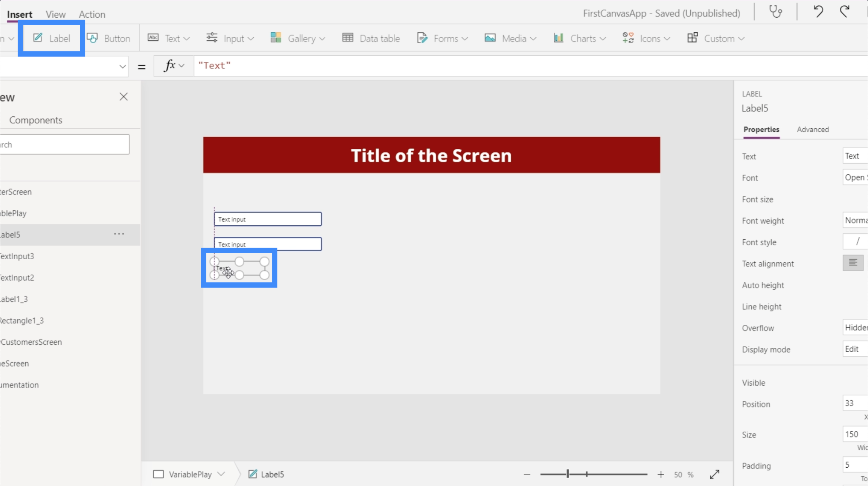868x486 pixels.
Task: Fit canvas to window icon
Action: pos(715,474)
